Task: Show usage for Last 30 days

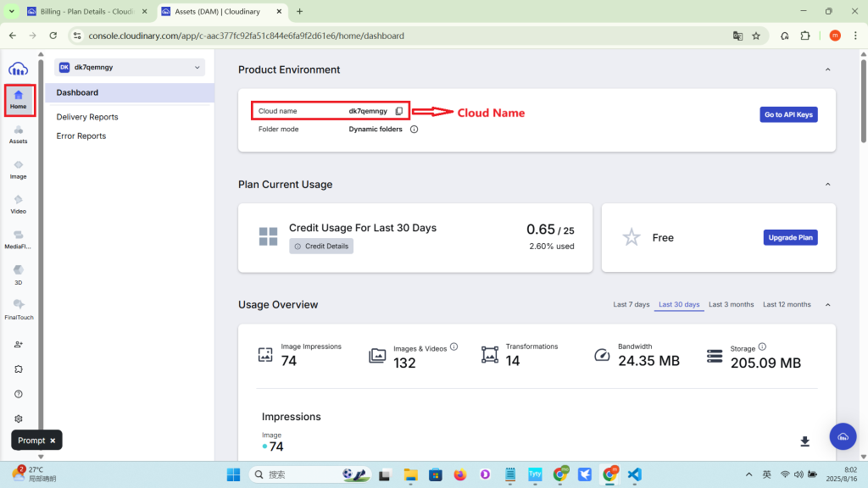Action: (679, 305)
